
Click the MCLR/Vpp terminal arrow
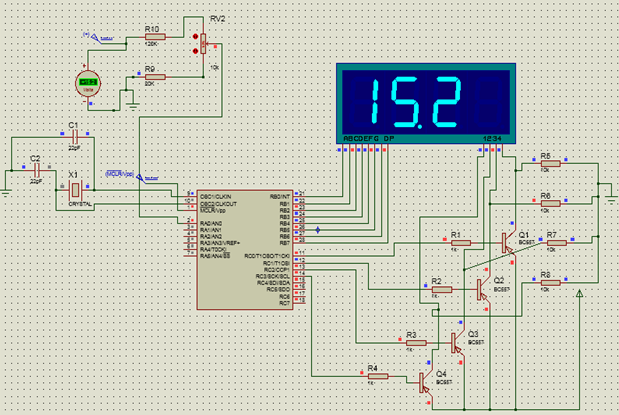(140, 178)
